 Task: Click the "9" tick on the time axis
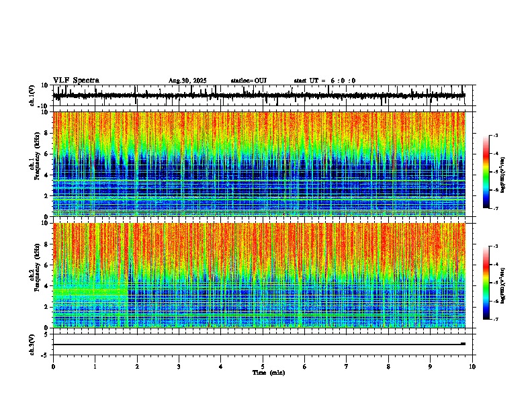click(x=430, y=366)
